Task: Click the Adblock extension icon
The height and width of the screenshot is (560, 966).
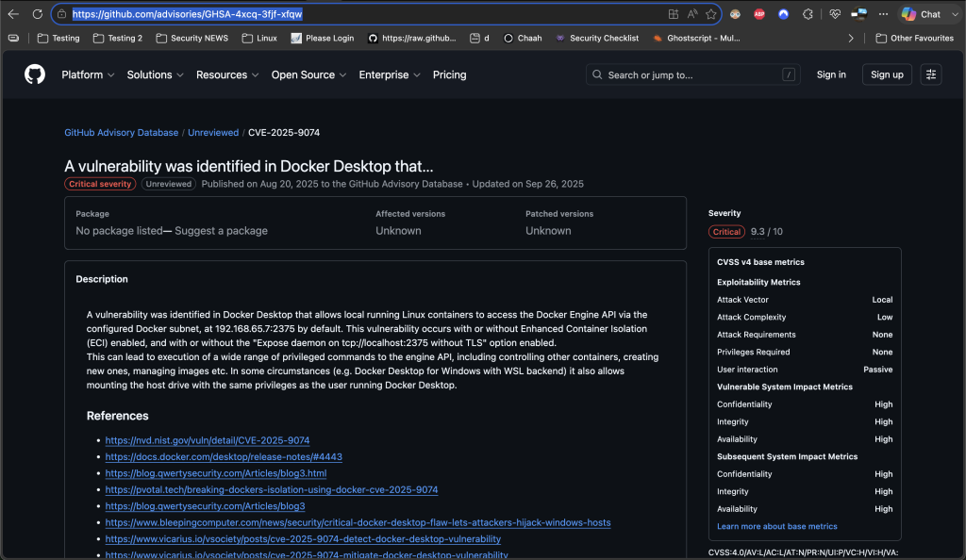Action: point(759,13)
